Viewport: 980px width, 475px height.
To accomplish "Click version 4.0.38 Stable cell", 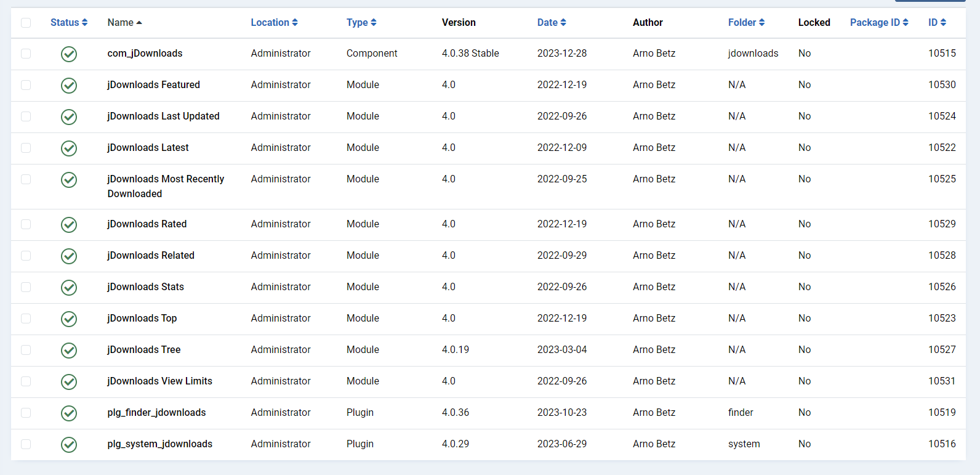I will pos(470,54).
